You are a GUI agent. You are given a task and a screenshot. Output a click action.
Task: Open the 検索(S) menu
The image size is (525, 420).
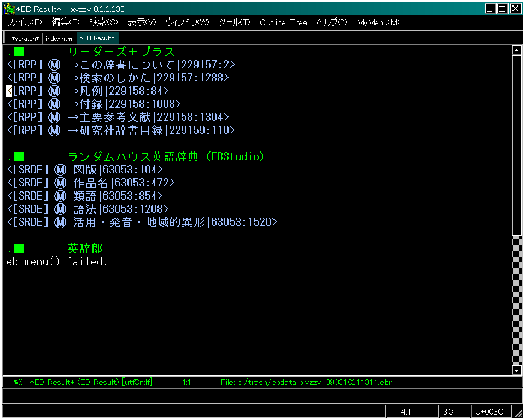pos(103,22)
